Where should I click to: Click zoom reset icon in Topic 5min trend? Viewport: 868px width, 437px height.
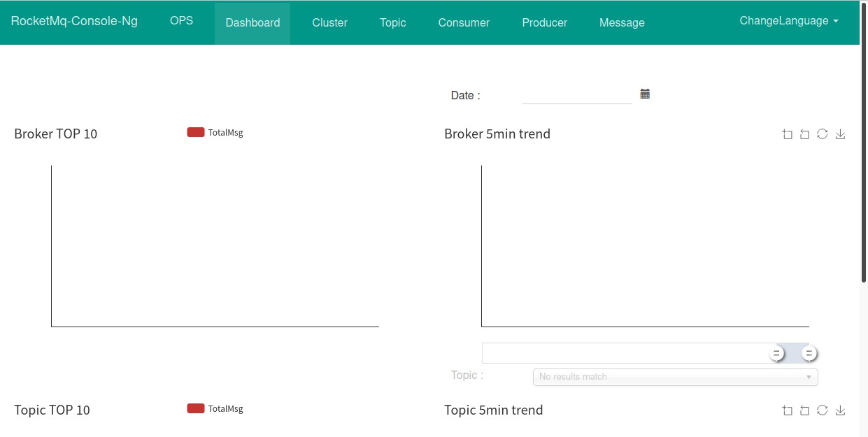[x=804, y=410]
